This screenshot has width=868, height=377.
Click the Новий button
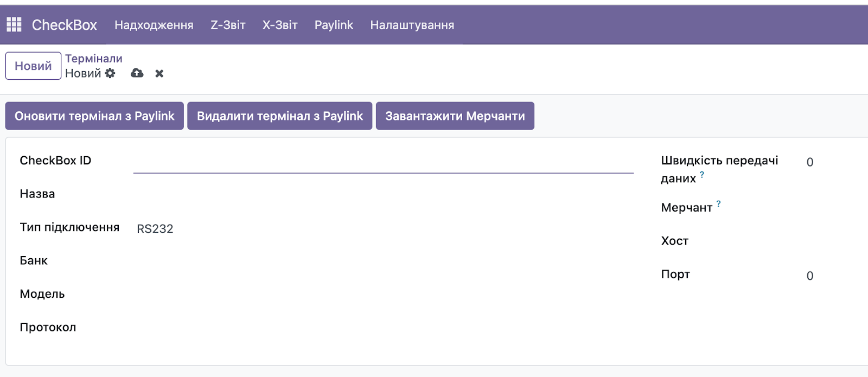coord(33,66)
